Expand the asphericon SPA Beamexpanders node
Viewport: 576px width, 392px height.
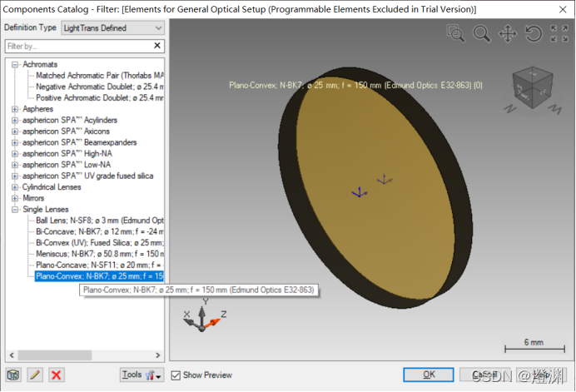(x=15, y=142)
